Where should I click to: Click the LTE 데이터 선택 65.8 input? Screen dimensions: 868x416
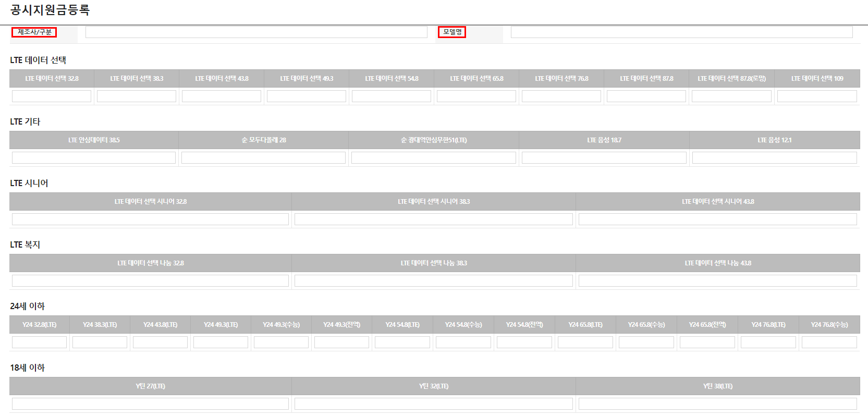tap(476, 96)
